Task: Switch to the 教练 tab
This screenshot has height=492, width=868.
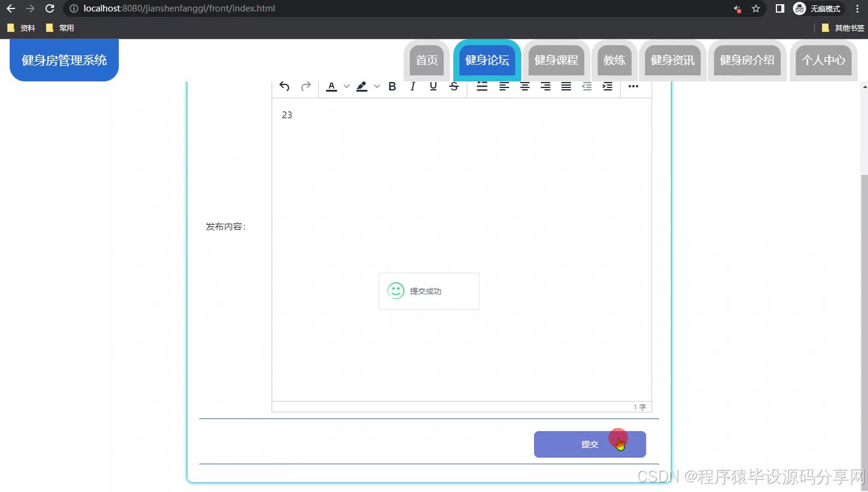Action: click(615, 60)
